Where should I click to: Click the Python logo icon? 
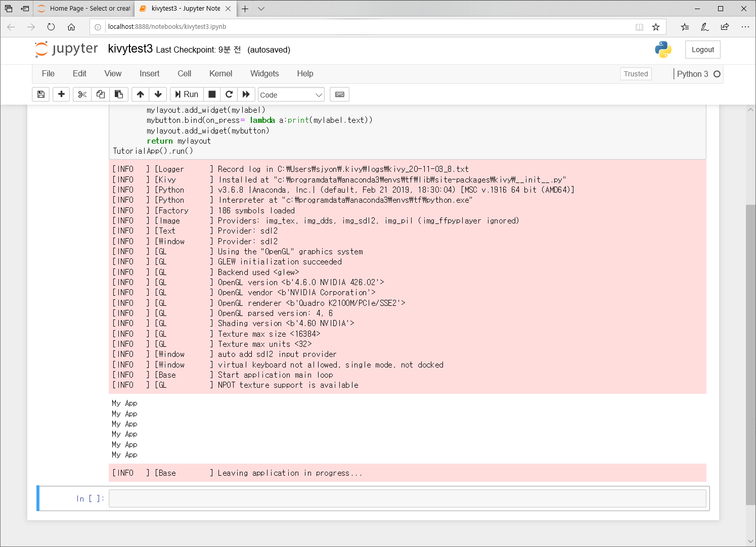(663, 50)
